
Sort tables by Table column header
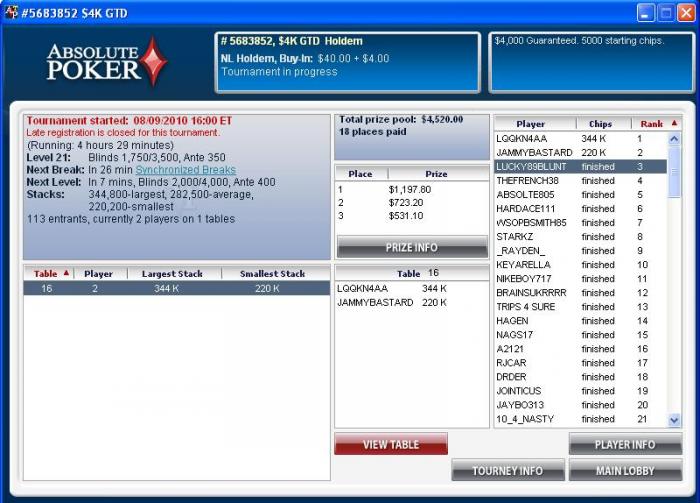tap(49, 274)
